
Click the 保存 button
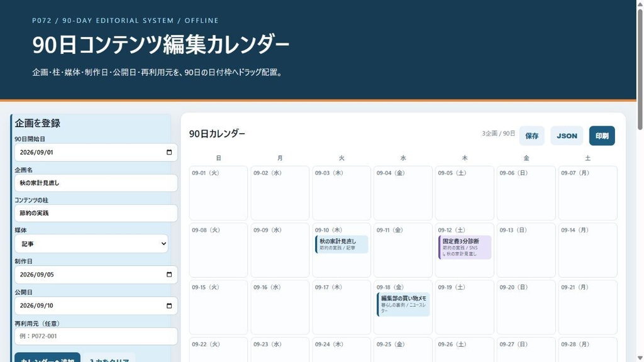(x=532, y=136)
